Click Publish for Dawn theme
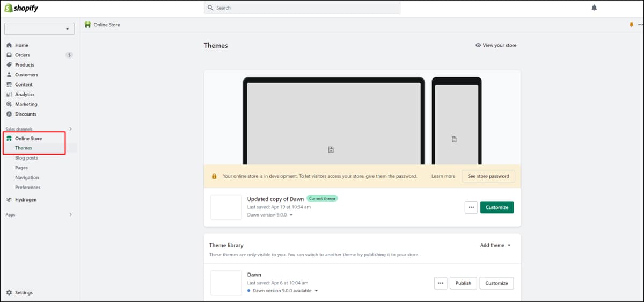 click(463, 283)
